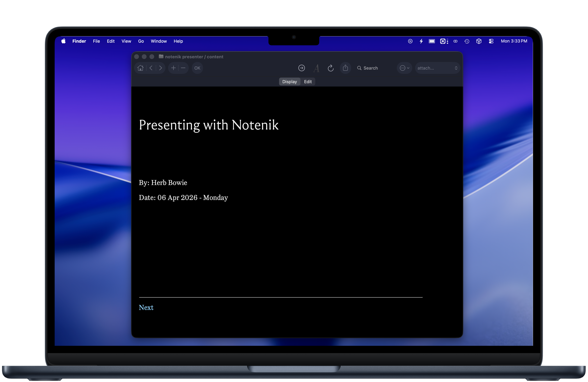This screenshot has height=382, width=588.
Task: Open the ellipsis actions dropdown
Action: pyautogui.click(x=404, y=68)
